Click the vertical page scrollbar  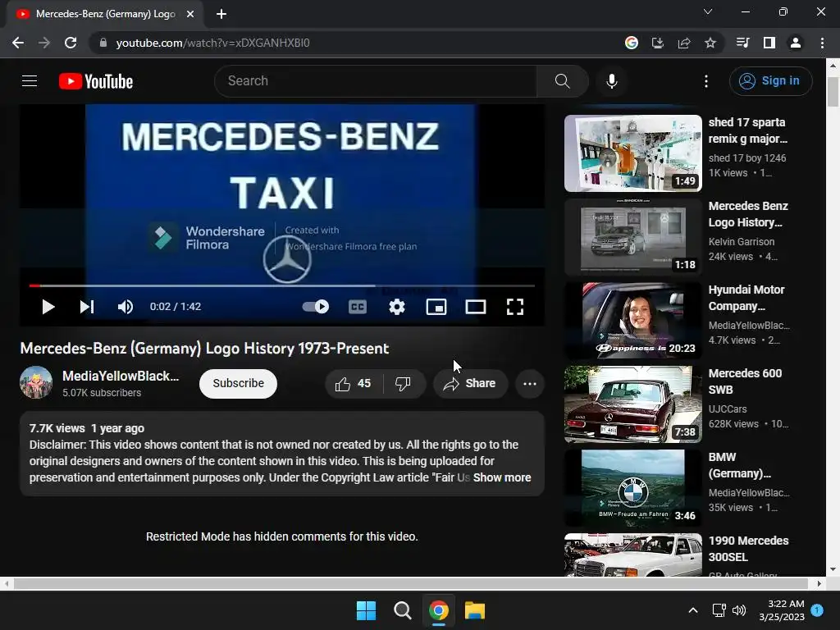pos(833,92)
